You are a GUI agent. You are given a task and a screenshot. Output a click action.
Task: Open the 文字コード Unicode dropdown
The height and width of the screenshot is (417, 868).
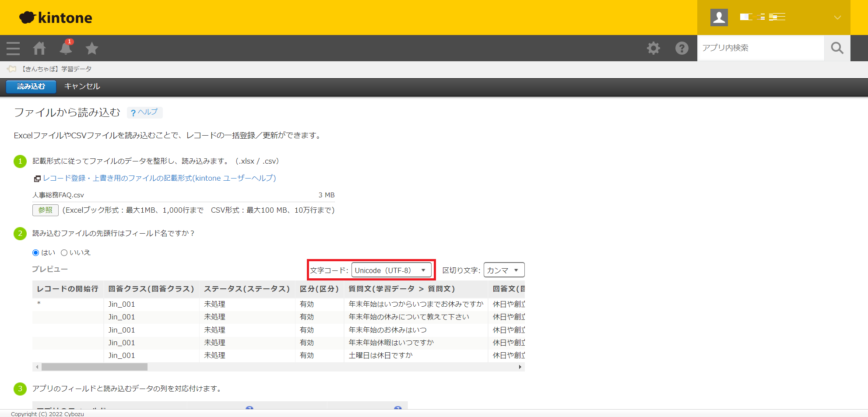click(x=391, y=270)
